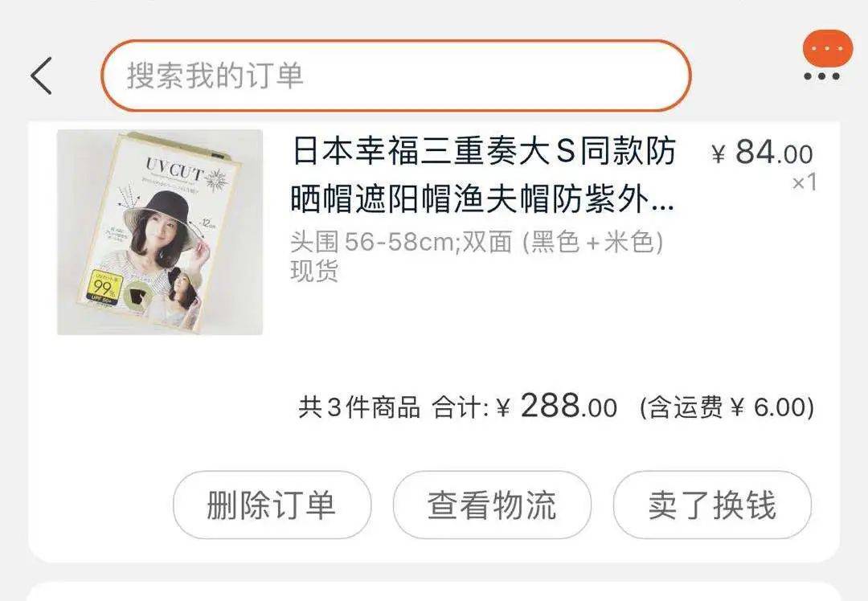Image resolution: width=868 pixels, height=601 pixels.
Task: Click the 查看物流 button
Action: [x=492, y=505]
